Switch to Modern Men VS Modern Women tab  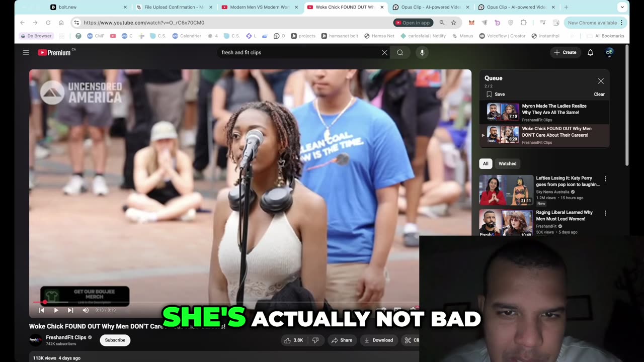260,7
